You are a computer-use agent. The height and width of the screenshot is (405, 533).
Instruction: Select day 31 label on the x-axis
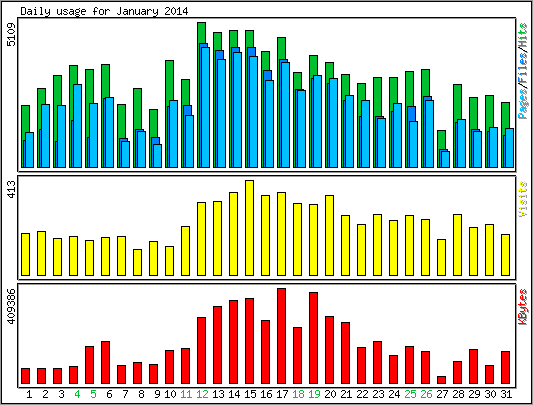pyautogui.click(x=506, y=394)
